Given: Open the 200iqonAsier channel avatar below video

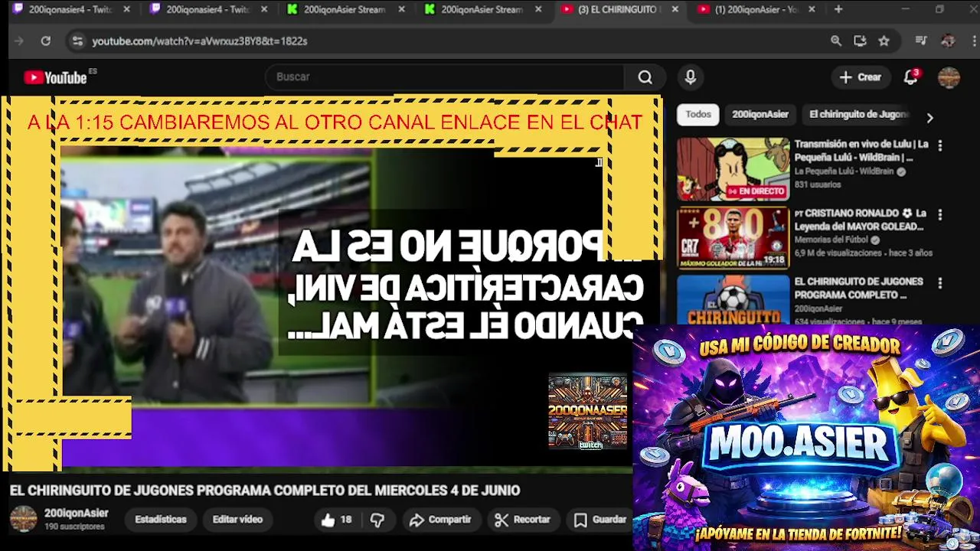Looking at the screenshot, I should (23, 519).
